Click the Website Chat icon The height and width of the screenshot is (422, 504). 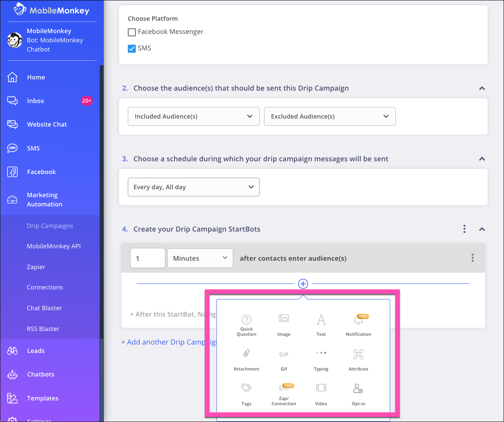(12, 125)
